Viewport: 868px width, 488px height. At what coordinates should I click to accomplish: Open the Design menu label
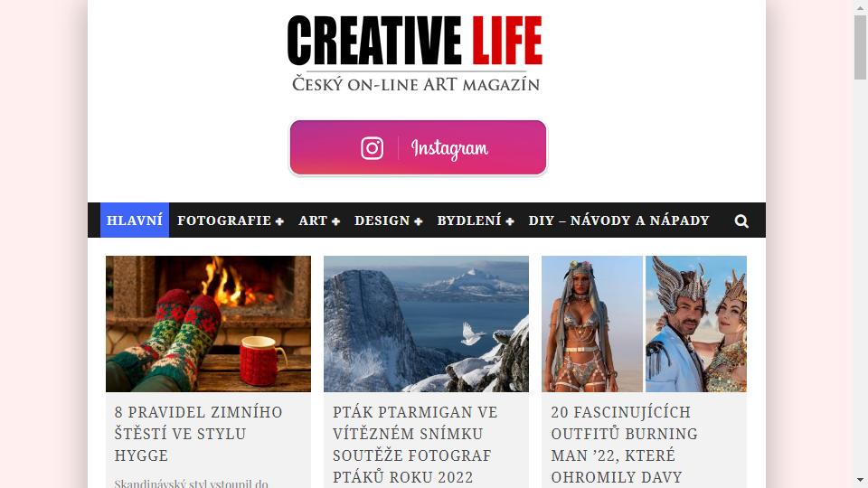point(382,221)
